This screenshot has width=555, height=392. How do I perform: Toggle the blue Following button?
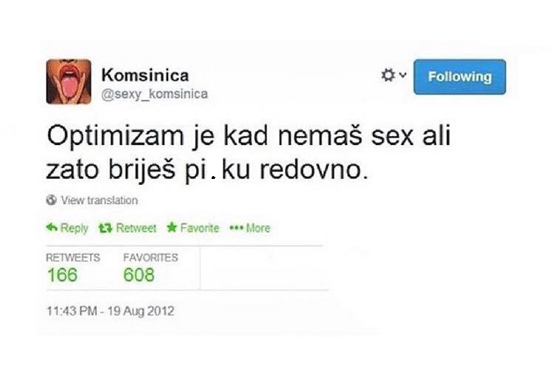pyautogui.click(x=460, y=77)
